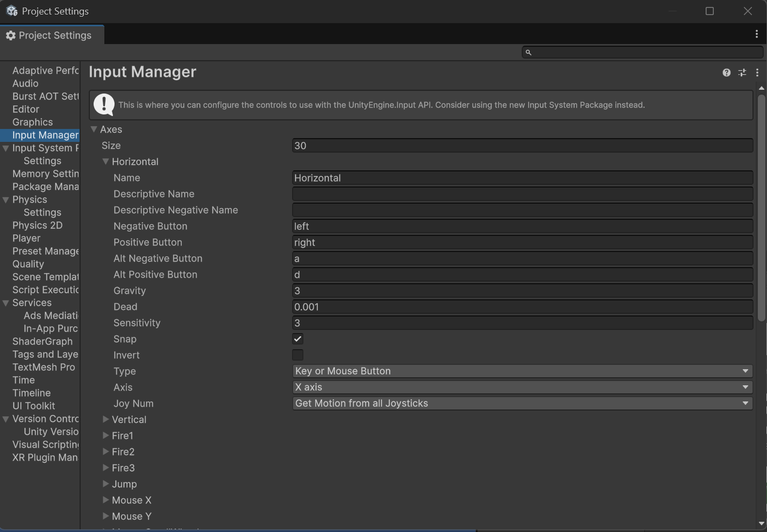The width and height of the screenshot is (767, 532).
Task: Open the Axis dropdown showing X axis
Action: point(522,387)
